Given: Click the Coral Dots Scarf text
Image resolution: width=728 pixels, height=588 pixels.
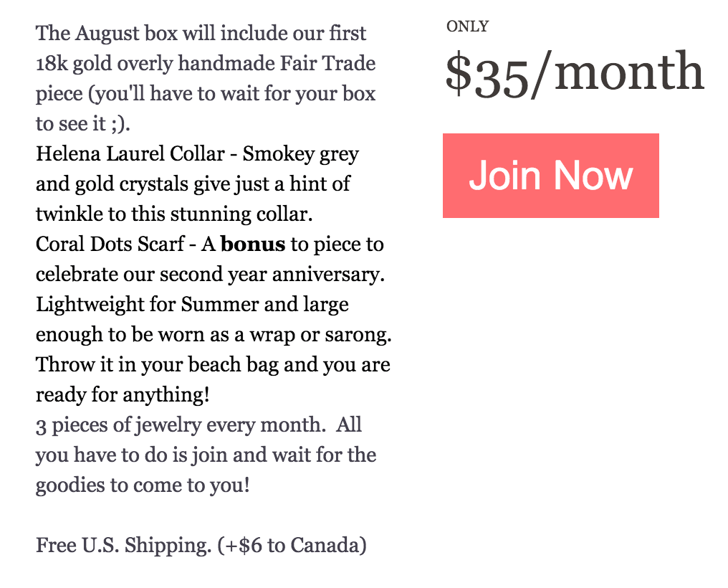Looking at the screenshot, I should point(110,244).
